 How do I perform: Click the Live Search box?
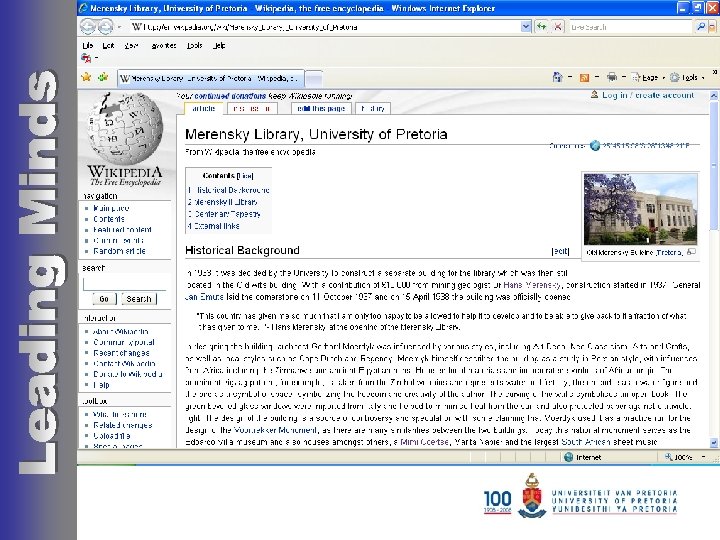coord(630,27)
